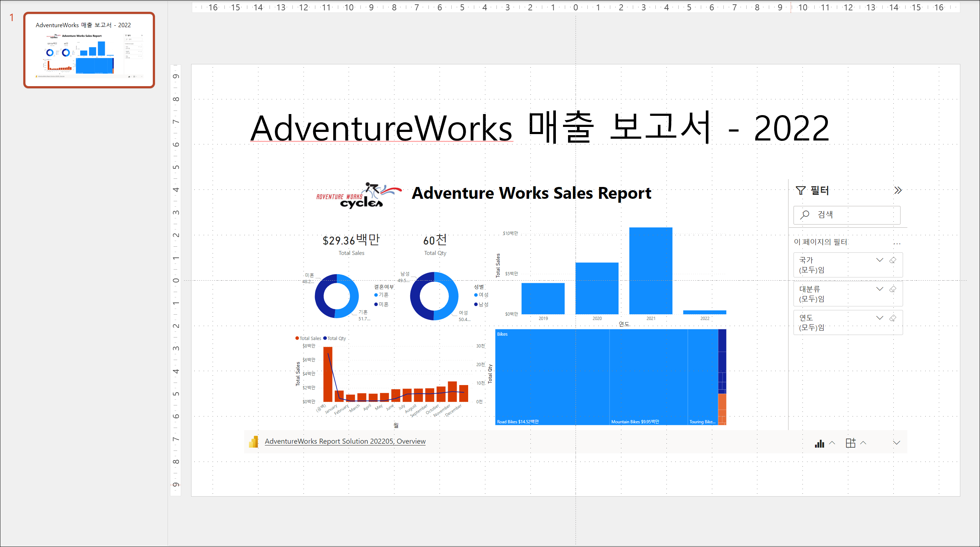The width and height of the screenshot is (980, 547).
Task: Select slide 1 thumbnail
Action: coord(89,50)
